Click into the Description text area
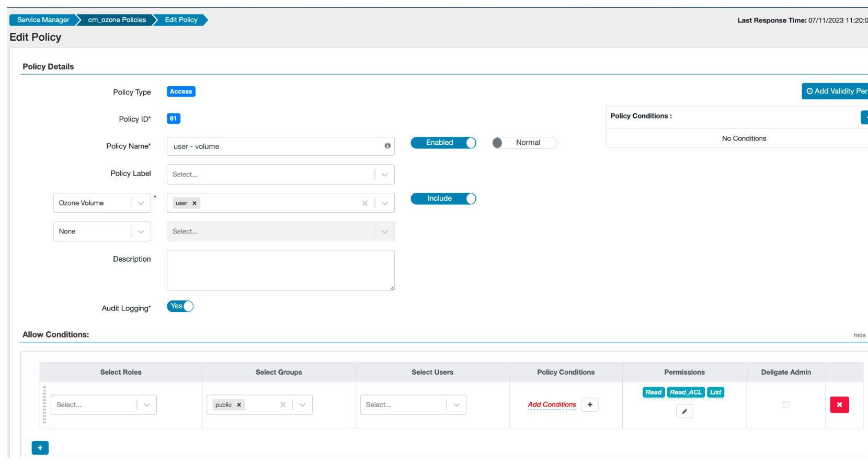This screenshot has width=868, height=464. coord(280,270)
